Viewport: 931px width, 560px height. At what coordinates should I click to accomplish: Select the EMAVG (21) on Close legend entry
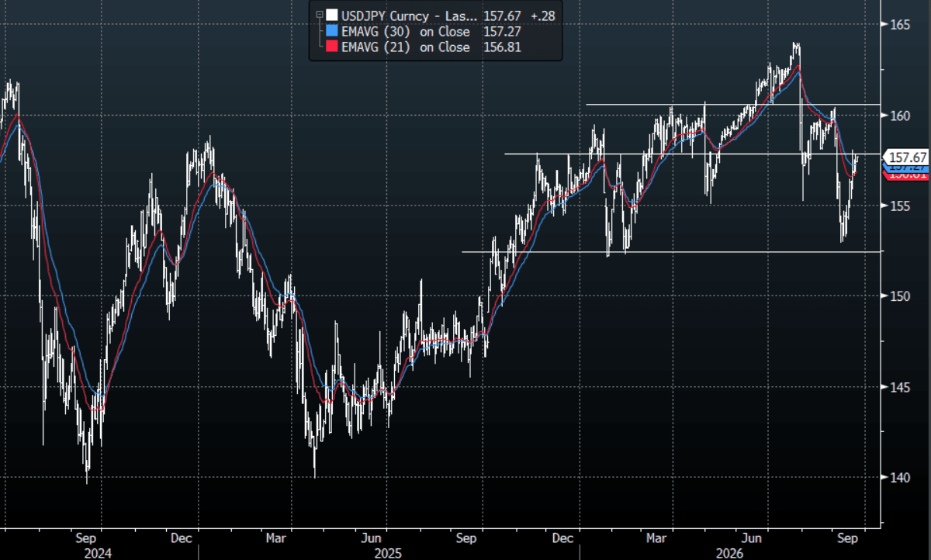[405, 47]
